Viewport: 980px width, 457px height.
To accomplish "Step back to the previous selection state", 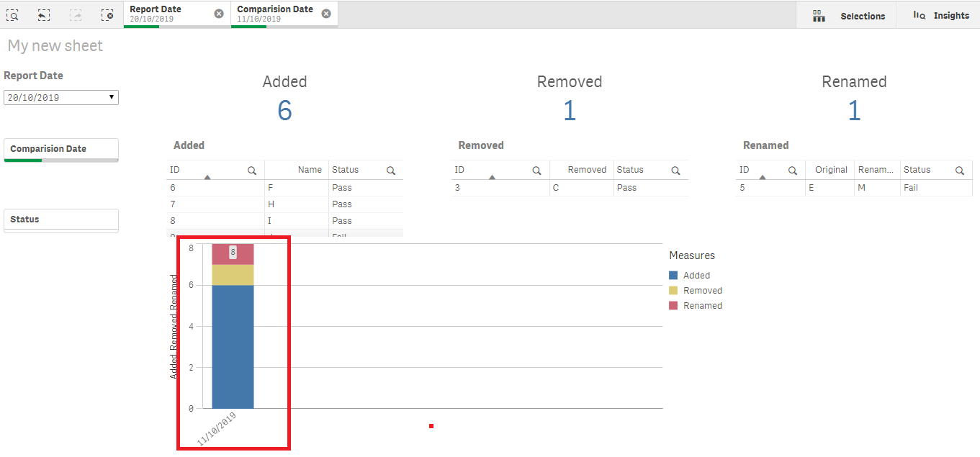I will pyautogui.click(x=44, y=14).
